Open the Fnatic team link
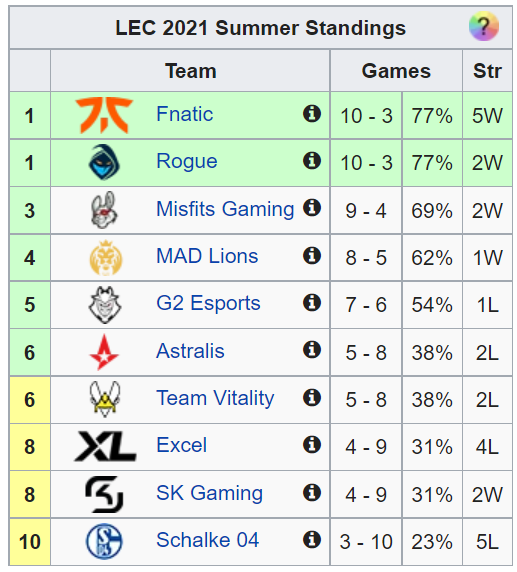 185,114
